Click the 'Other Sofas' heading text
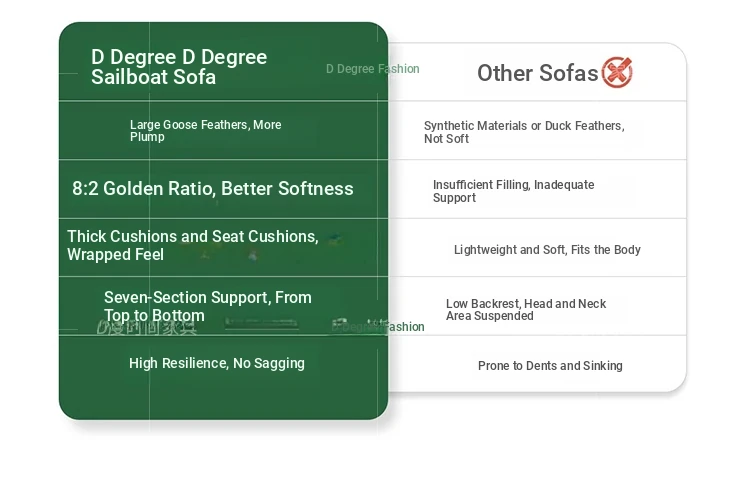Screen dimensions: 750x483 pos(537,72)
